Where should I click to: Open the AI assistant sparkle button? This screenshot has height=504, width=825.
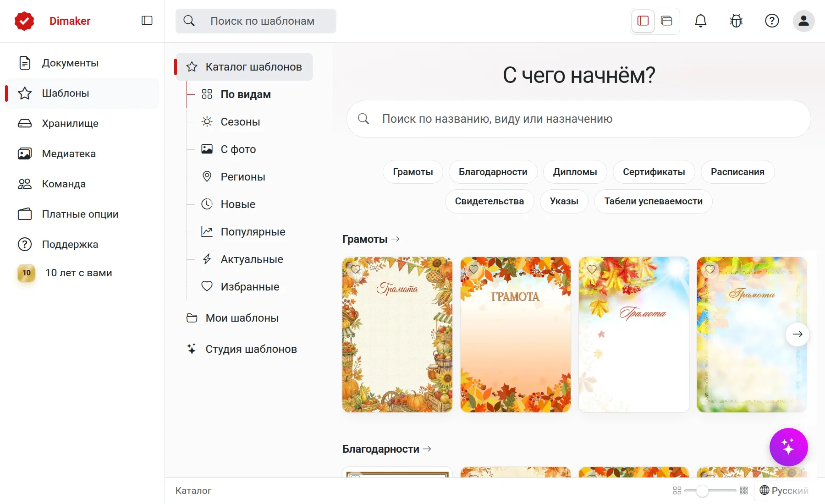pos(788,447)
